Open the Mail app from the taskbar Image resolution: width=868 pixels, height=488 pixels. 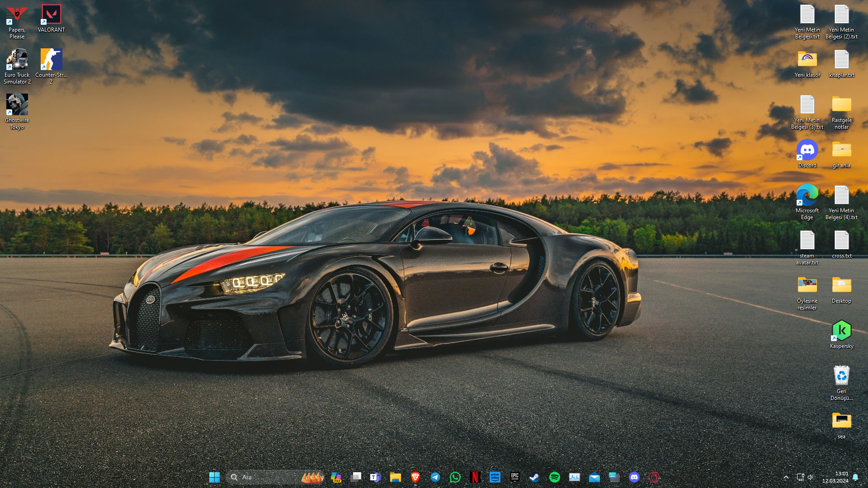click(594, 477)
